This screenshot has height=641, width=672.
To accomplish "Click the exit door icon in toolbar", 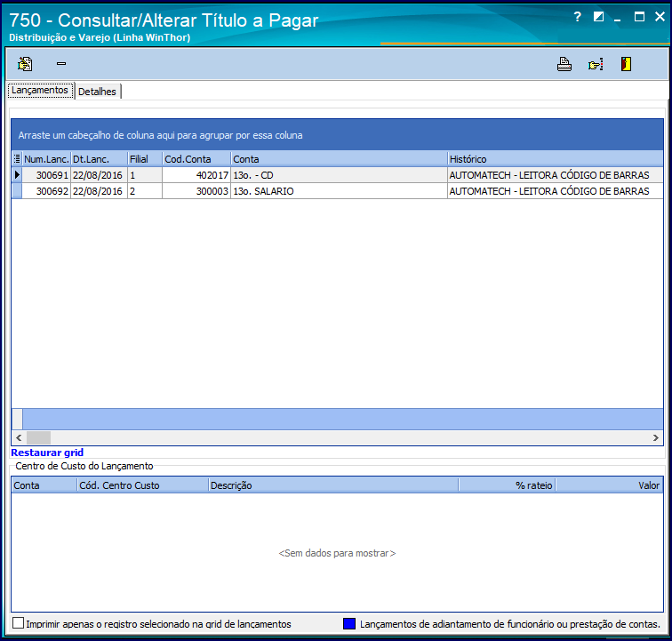I will 626,64.
